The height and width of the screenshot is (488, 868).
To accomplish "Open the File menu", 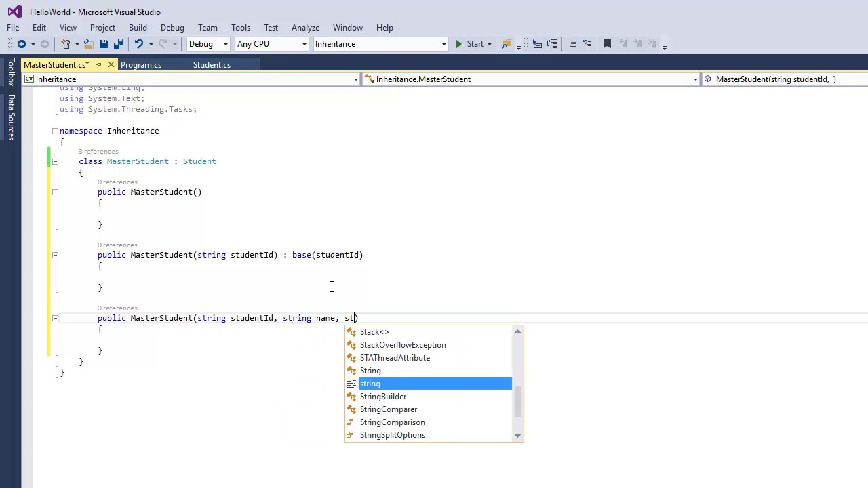I will point(13,28).
